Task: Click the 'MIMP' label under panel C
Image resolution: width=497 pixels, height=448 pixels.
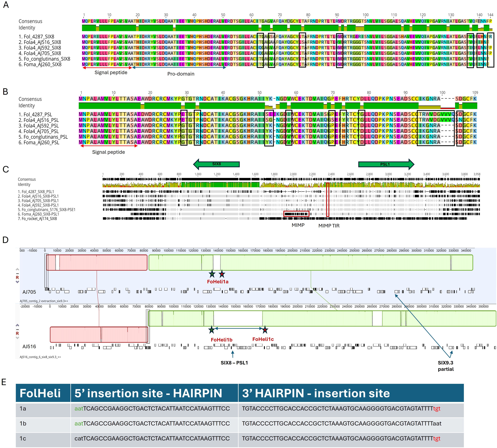Action: point(298,225)
